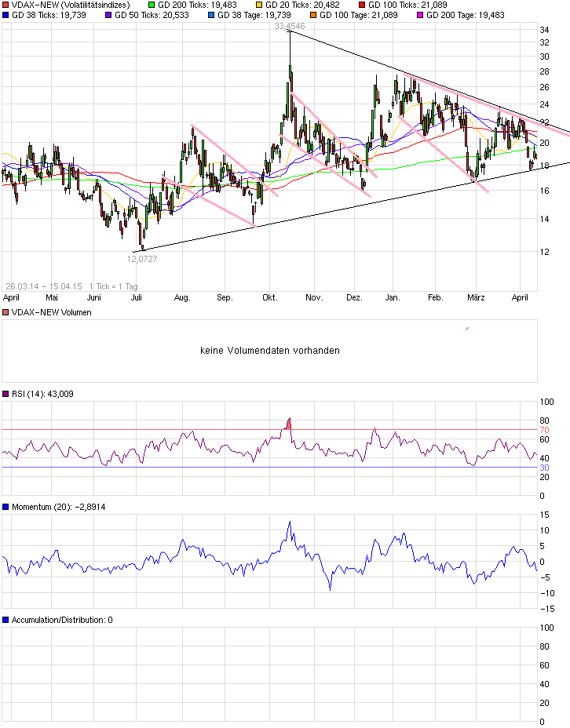Click the 'Juni' month label
Image resolution: width=570 pixels, height=728 pixels.
click(94, 297)
